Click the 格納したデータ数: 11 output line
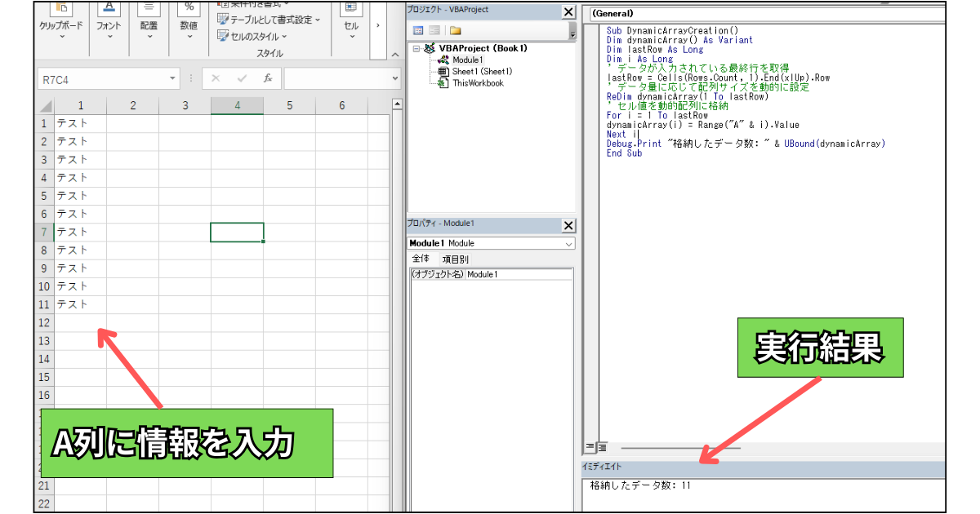Viewport: 980px width, 514px height. tap(640, 486)
